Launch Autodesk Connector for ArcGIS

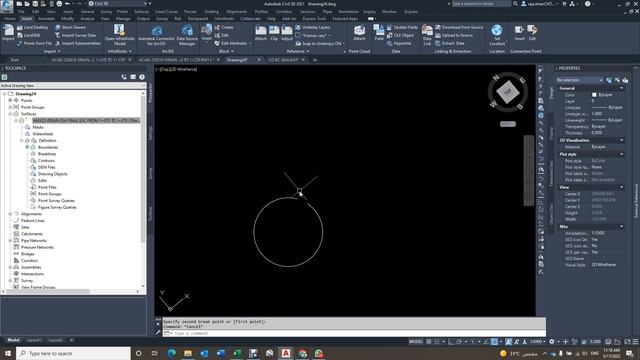click(156, 35)
